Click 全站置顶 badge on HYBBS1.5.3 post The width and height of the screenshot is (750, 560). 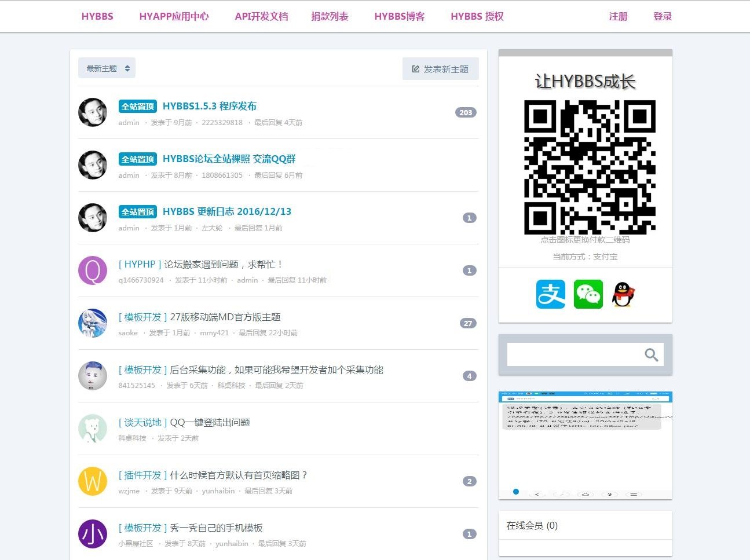138,107
